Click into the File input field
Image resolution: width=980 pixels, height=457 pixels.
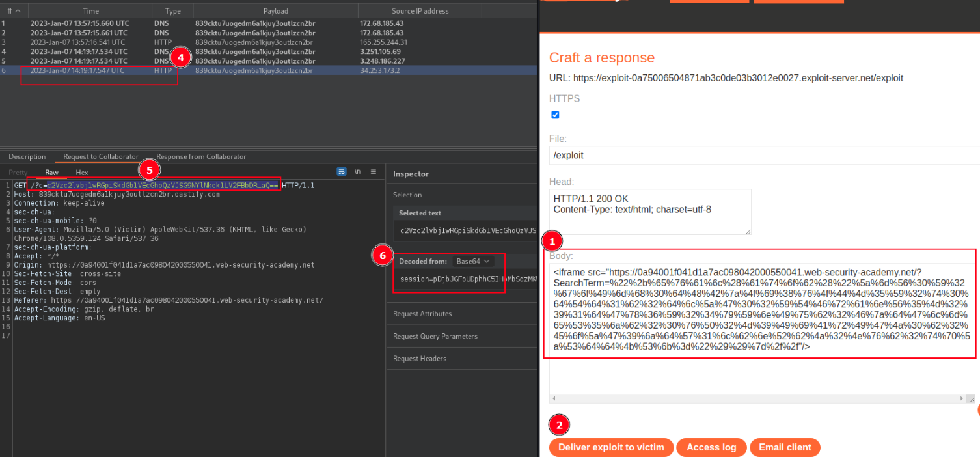(x=765, y=155)
